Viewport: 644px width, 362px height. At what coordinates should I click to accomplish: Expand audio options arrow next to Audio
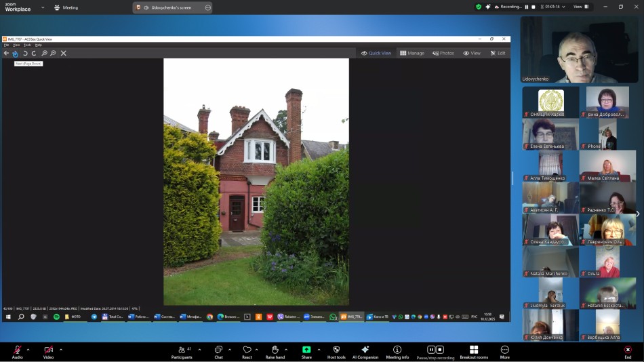pyautogui.click(x=30, y=350)
